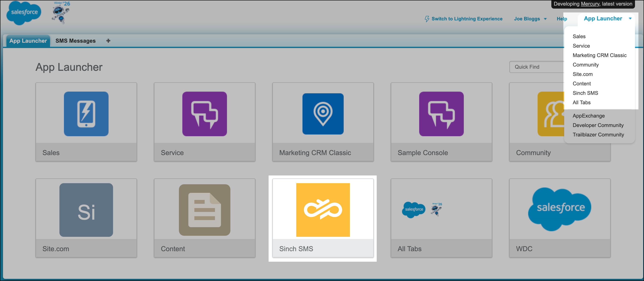Viewport: 644px width, 281px height.
Task: Open Trailblazer Community from the app menu
Action: 598,135
